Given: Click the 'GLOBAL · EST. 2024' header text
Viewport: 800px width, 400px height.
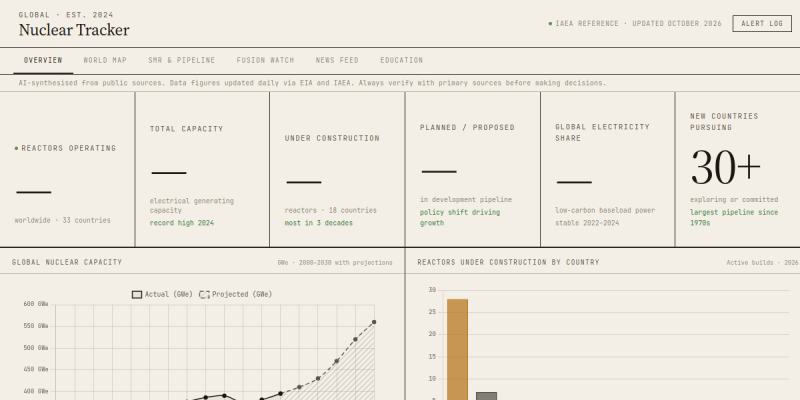Looking at the screenshot, I should pyautogui.click(x=66, y=15).
